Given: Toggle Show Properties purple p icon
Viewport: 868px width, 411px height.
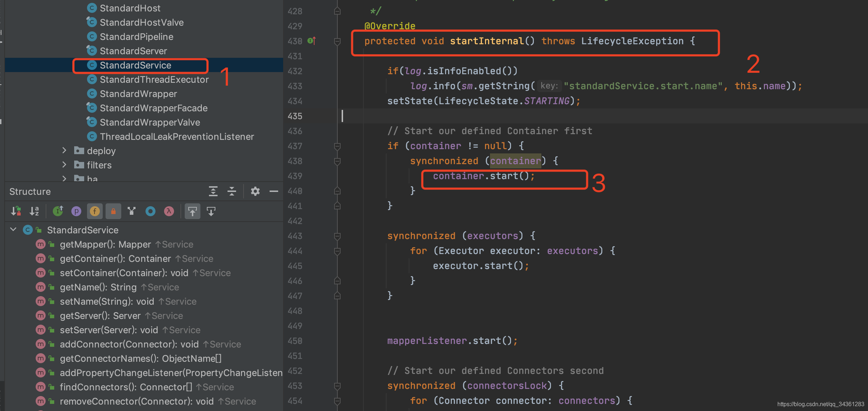Looking at the screenshot, I should tap(76, 211).
